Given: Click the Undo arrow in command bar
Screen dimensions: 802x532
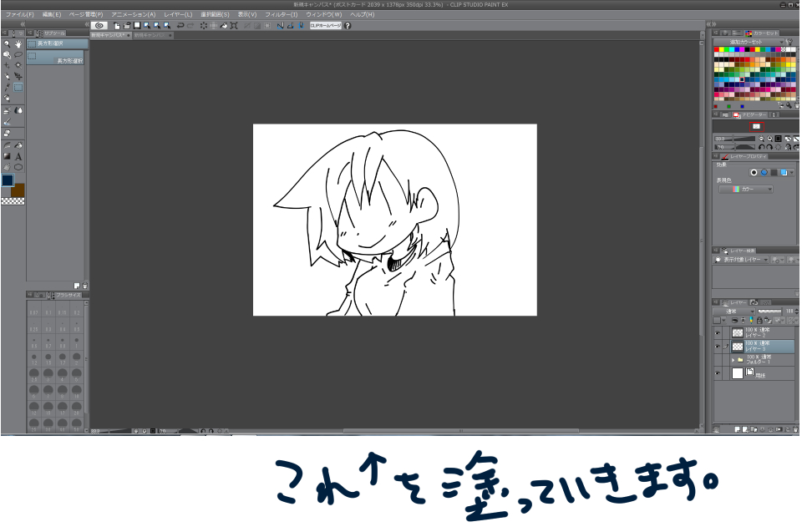Looking at the screenshot, I should click(180, 26).
